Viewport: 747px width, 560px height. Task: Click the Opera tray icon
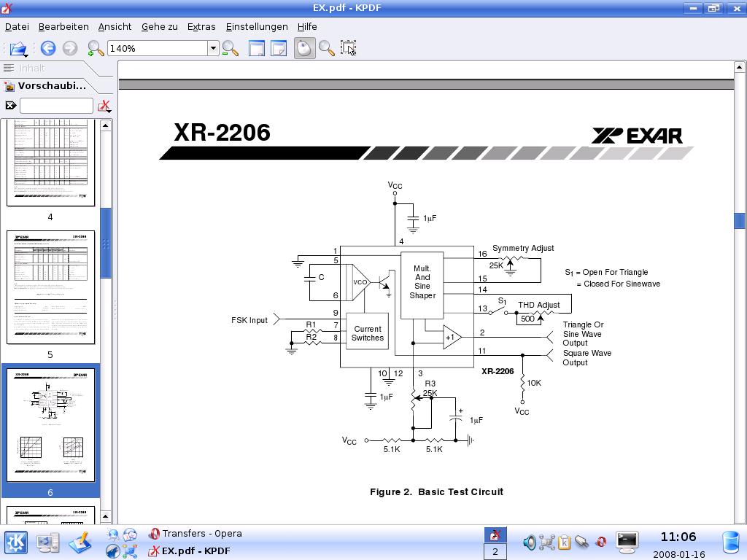click(x=601, y=542)
